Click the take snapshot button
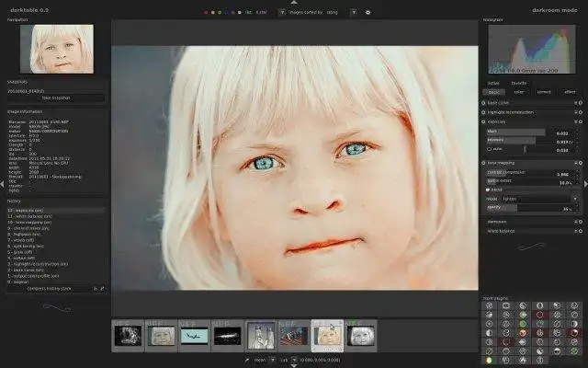The width and height of the screenshot is (588, 368). pyautogui.click(x=55, y=97)
